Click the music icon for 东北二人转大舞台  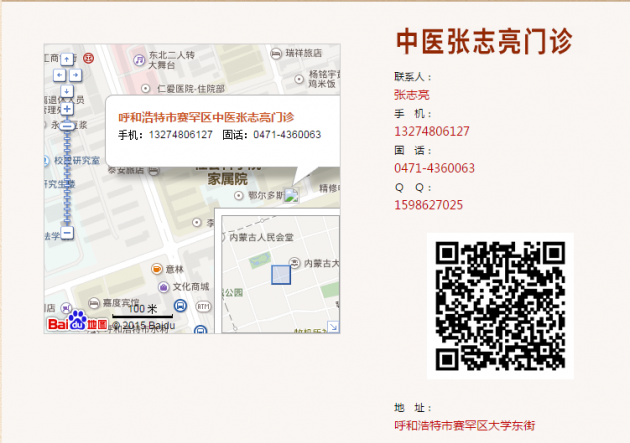click(139, 60)
